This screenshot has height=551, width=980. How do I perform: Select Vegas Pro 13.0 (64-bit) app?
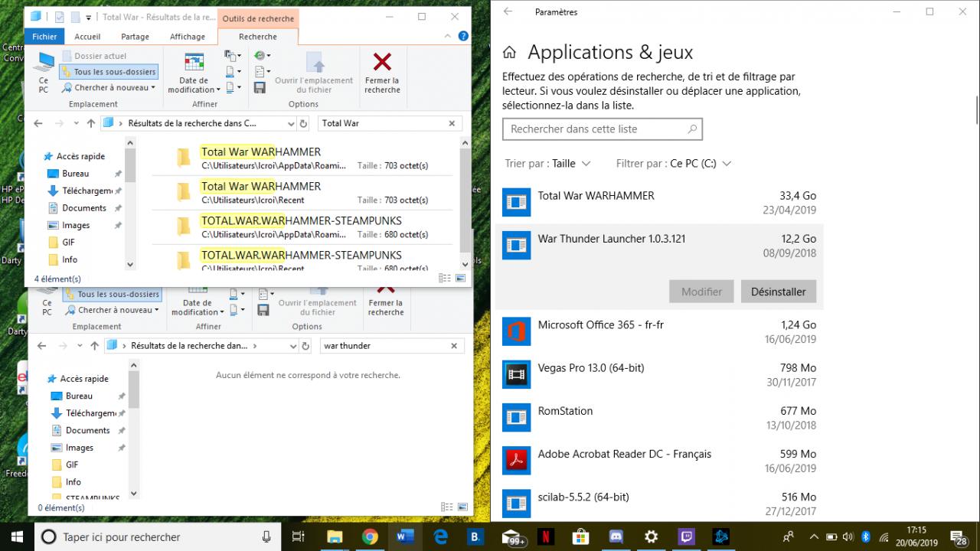coord(659,374)
